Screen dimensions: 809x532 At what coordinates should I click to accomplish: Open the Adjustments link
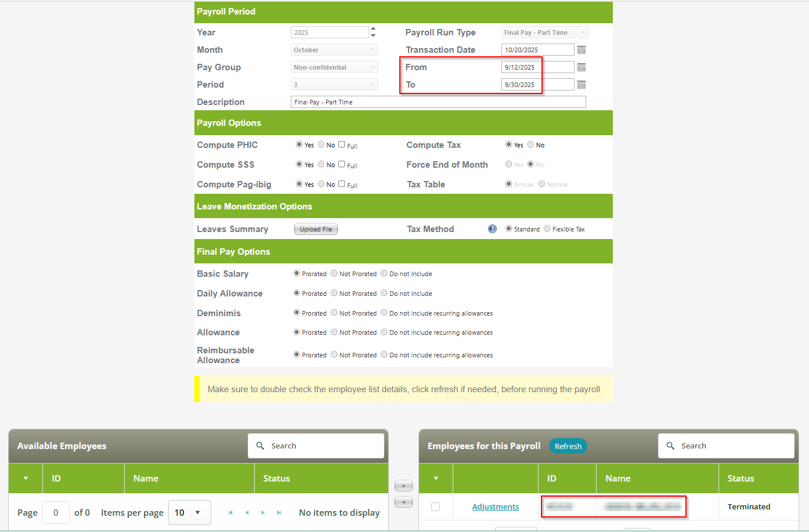(495, 506)
